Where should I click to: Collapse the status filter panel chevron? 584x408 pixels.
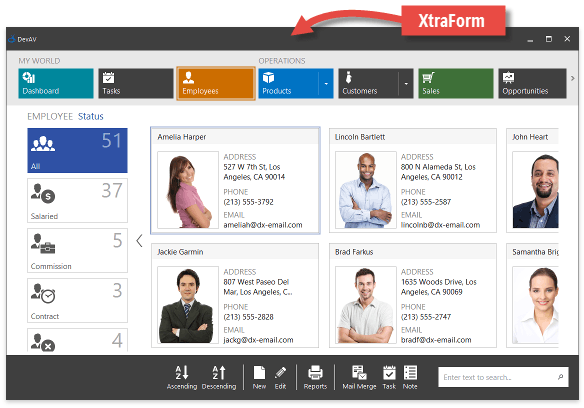[139, 240]
